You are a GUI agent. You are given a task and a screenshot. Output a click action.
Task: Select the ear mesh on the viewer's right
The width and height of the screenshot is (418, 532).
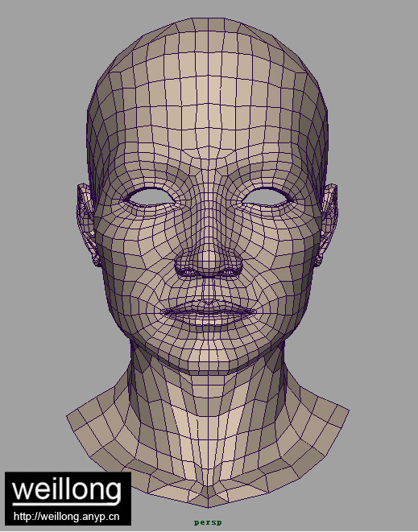tap(328, 224)
